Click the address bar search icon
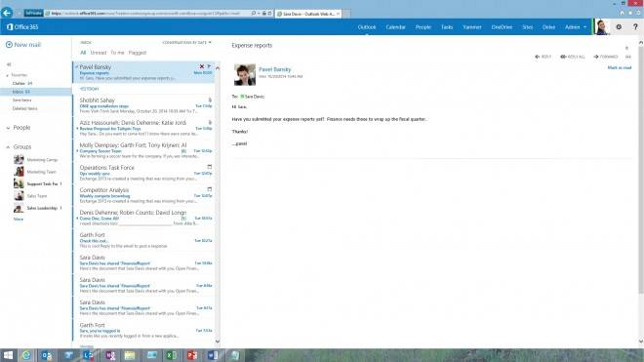Image resolution: width=644 pixels, height=362 pixels. point(254,13)
